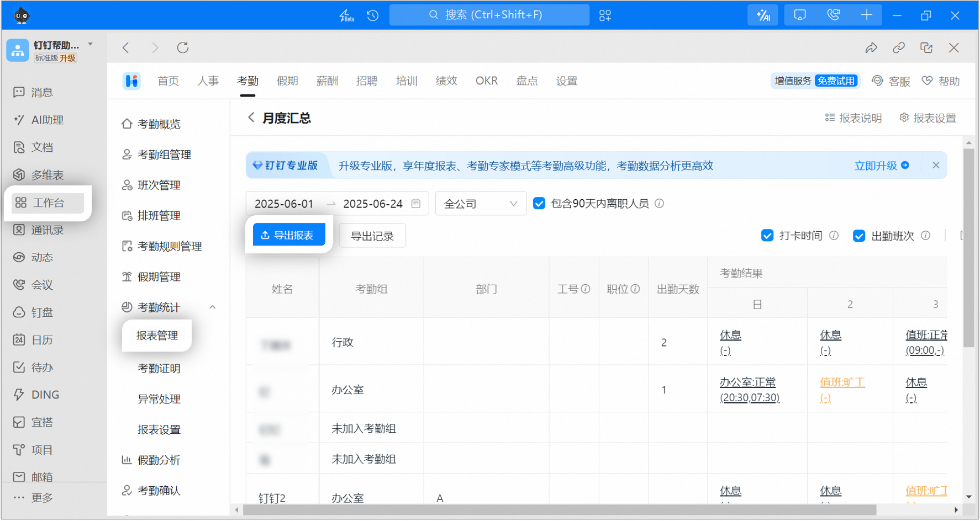Switch to the 首页 tab

pyautogui.click(x=168, y=81)
